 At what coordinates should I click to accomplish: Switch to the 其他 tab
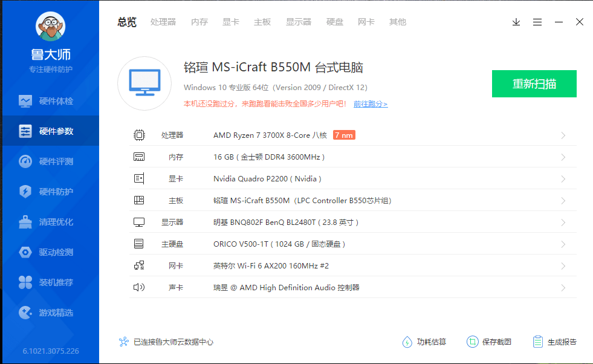click(x=398, y=22)
